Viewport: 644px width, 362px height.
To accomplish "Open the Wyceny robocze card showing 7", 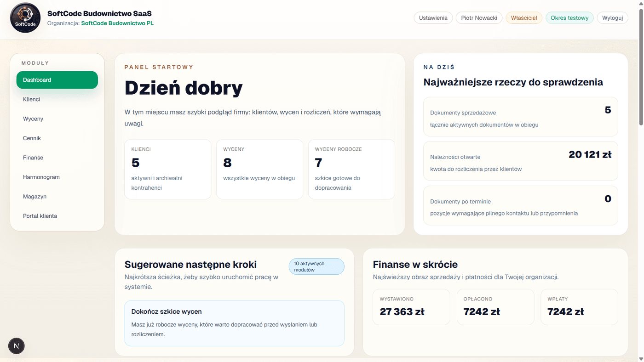I will coord(351,170).
